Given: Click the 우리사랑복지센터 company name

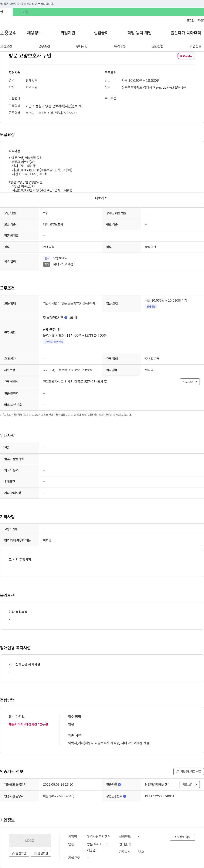Looking at the screenshot, I should click(x=98, y=836).
